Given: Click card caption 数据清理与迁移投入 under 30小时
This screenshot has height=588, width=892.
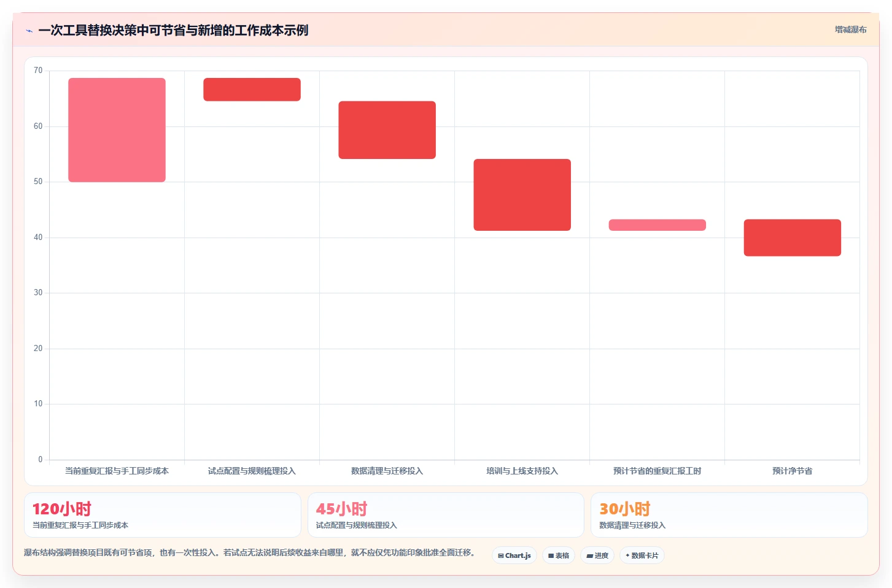Looking at the screenshot, I should pos(632,525).
